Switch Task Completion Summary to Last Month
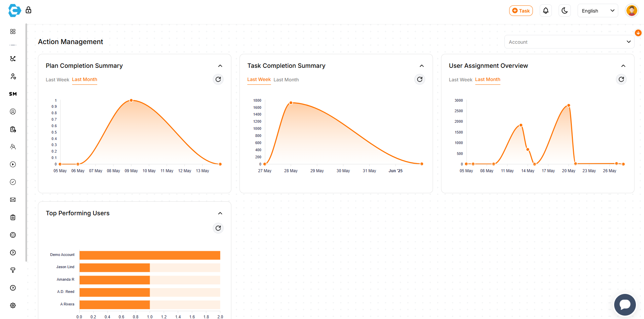 286,80
